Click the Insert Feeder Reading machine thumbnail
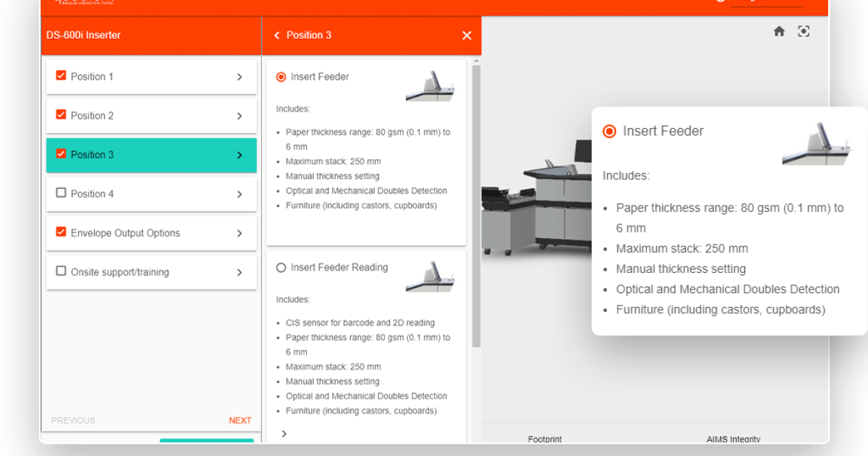Screen dimensions: 868x456 [430, 276]
